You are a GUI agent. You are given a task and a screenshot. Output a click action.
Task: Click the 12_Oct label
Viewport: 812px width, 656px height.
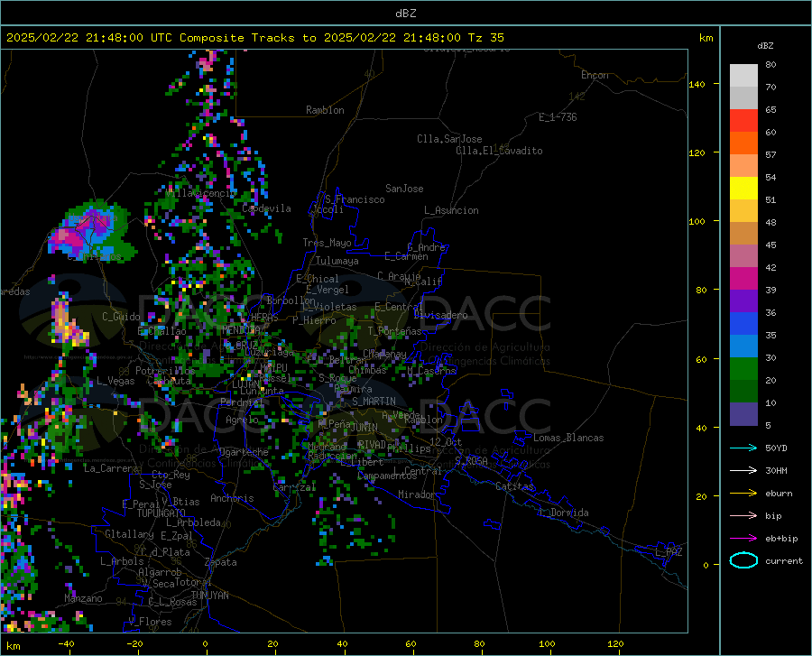(446, 441)
